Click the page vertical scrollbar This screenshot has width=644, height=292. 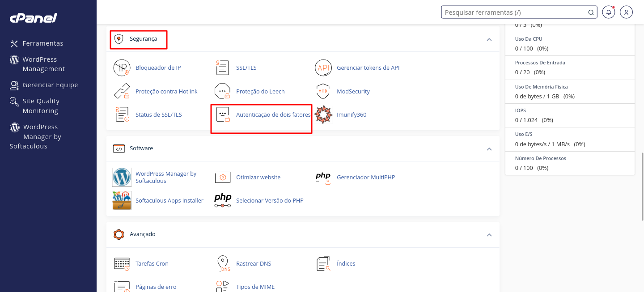point(642,179)
